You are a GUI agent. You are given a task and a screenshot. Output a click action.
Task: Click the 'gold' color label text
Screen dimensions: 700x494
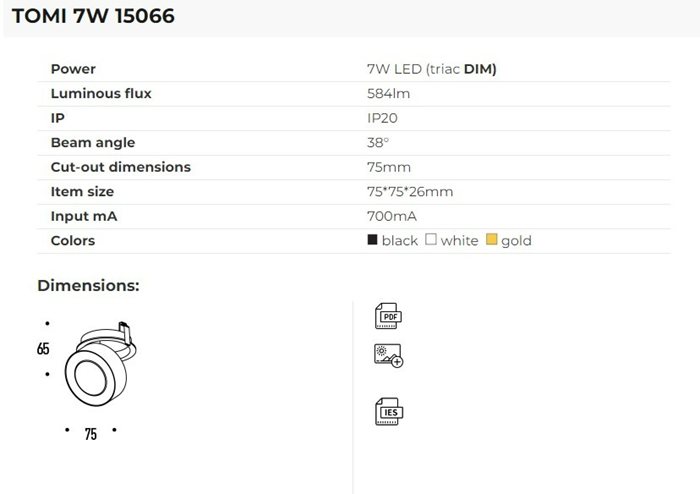click(x=516, y=241)
